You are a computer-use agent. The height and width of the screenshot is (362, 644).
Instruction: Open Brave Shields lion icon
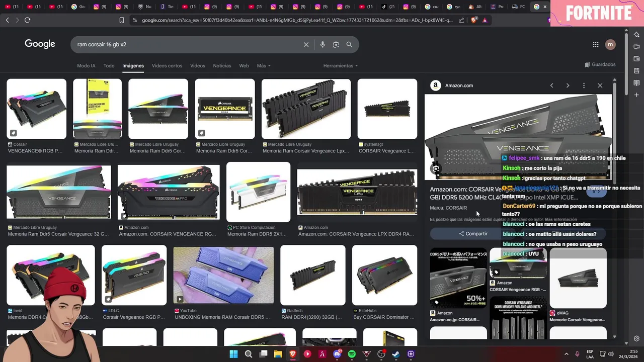coord(474,20)
